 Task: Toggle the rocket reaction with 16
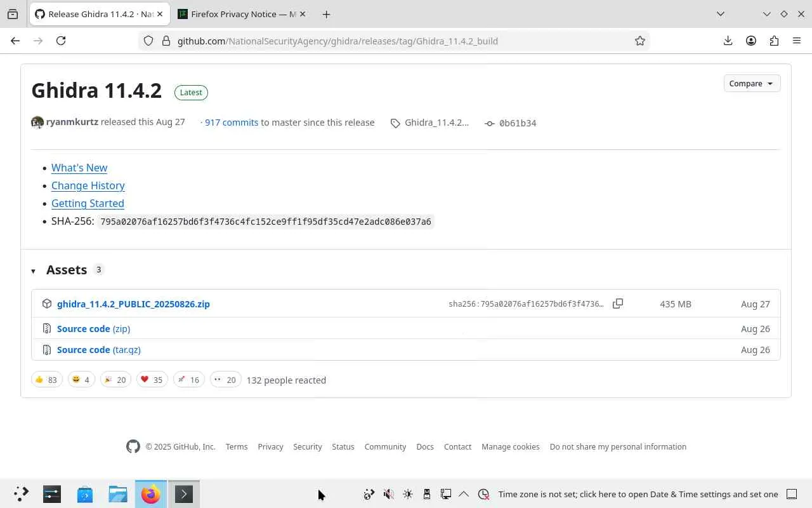pos(189,380)
